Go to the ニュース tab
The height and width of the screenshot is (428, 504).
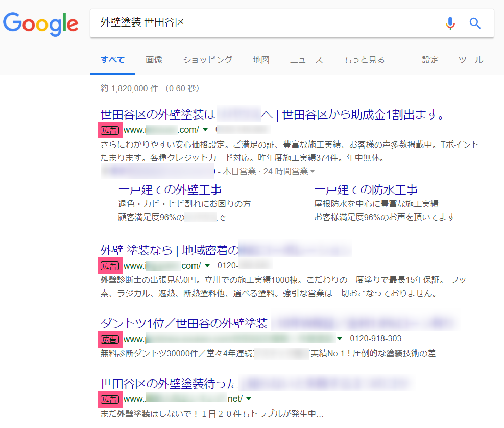306,60
